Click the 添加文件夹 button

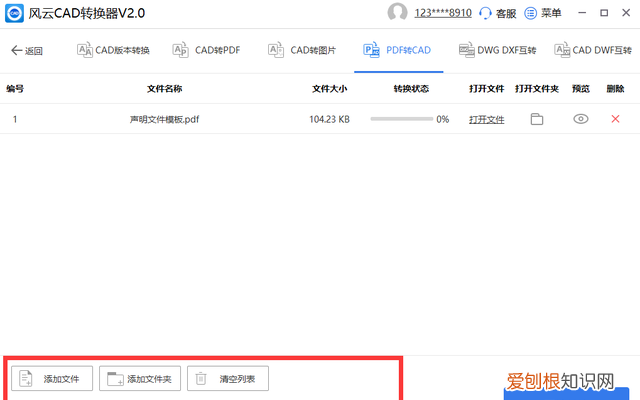click(140, 378)
